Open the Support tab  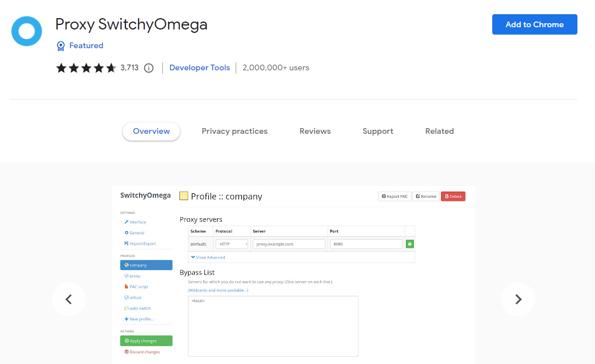(378, 131)
